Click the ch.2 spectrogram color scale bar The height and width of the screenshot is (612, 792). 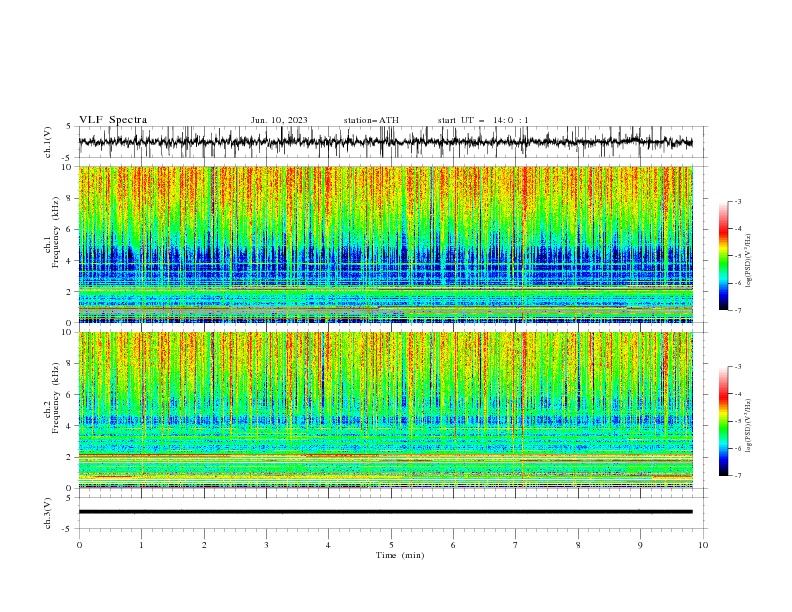723,421
